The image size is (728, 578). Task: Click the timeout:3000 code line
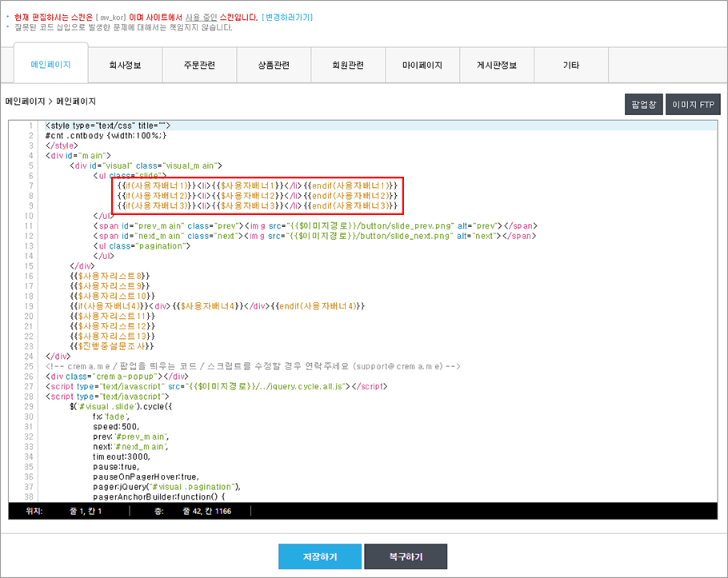(122, 456)
